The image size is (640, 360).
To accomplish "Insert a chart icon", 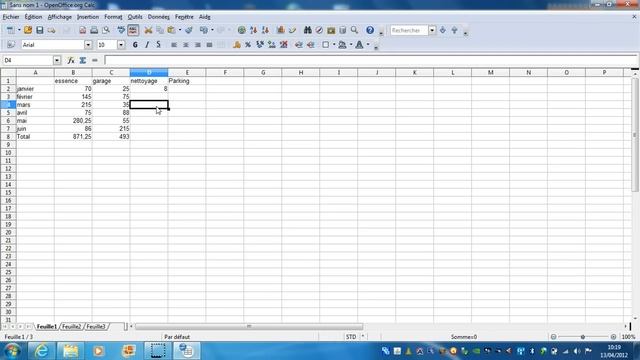I will [280, 30].
